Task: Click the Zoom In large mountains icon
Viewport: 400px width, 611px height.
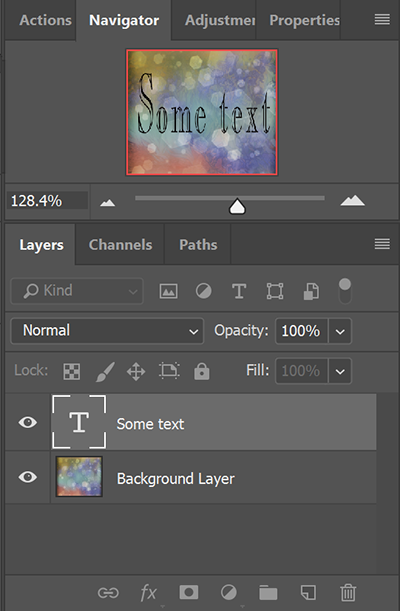Action: coord(352,200)
